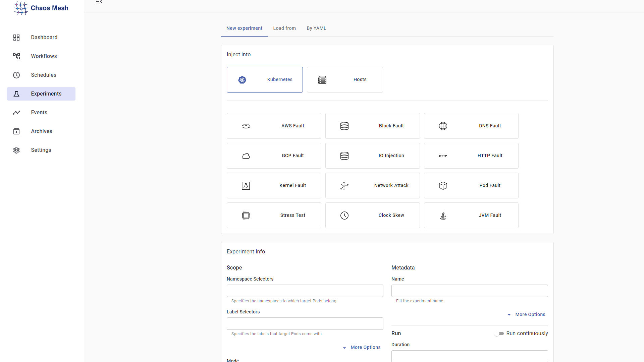Select Hosts as injection target
Screen dimensions: 644x362
coord(345,80)
